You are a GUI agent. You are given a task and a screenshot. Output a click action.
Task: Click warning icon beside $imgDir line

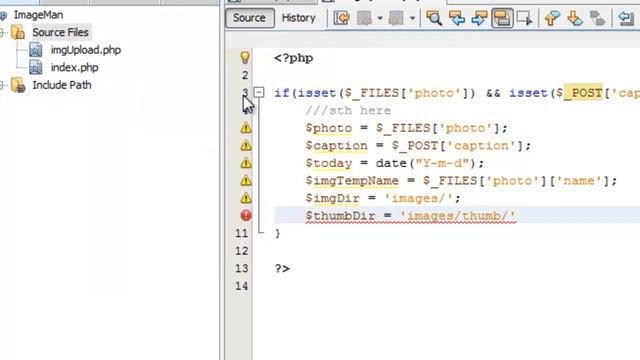point(246,198)
